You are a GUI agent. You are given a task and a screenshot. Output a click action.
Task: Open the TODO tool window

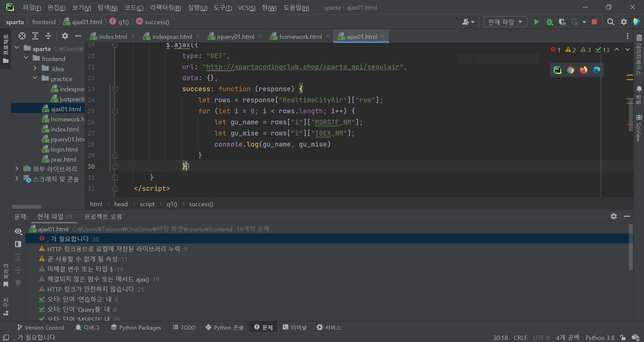coord(184,328)
